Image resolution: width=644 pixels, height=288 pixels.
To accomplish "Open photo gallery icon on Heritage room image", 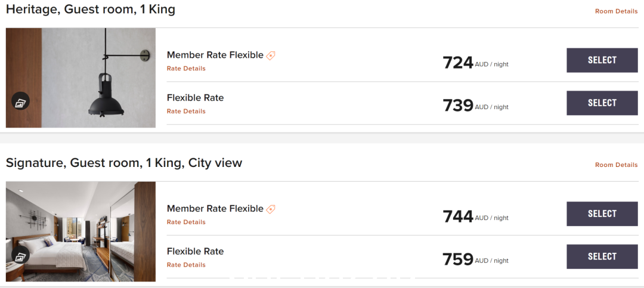I will pyautogui.click(x=20, y=102).
